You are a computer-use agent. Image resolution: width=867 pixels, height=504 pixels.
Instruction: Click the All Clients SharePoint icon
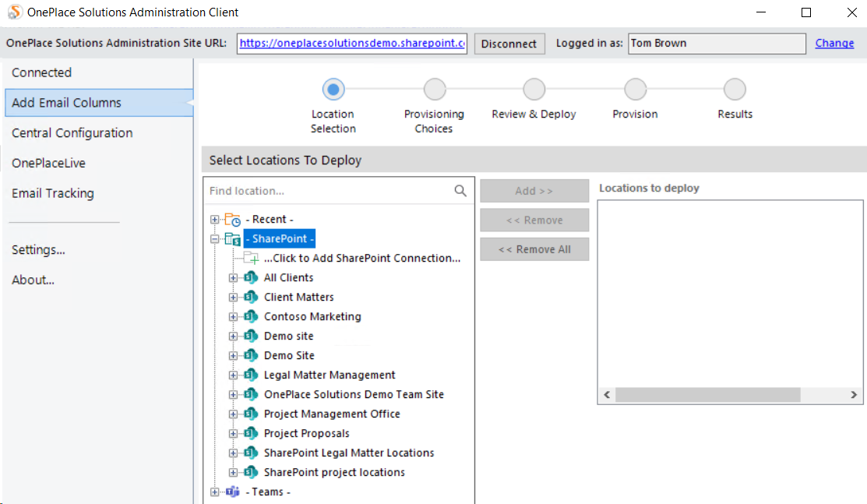coord(251,278)
